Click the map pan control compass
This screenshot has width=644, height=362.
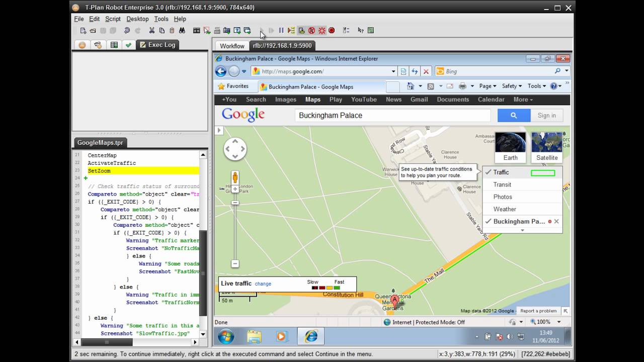coord(235,149)
